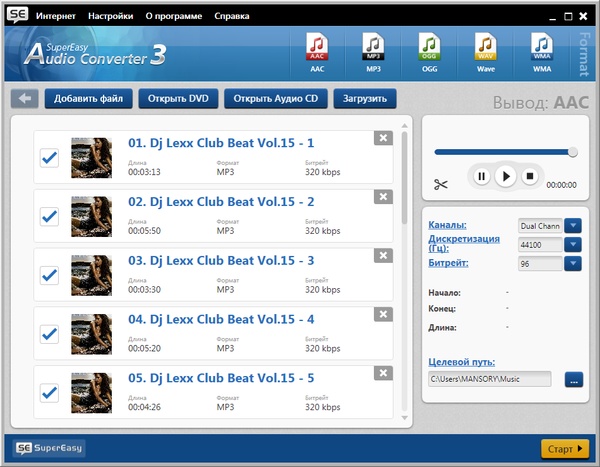The image size is (600, 467).
Task: Expand the Дискретизация 44100 dropdown
Action: coord(573,244)
